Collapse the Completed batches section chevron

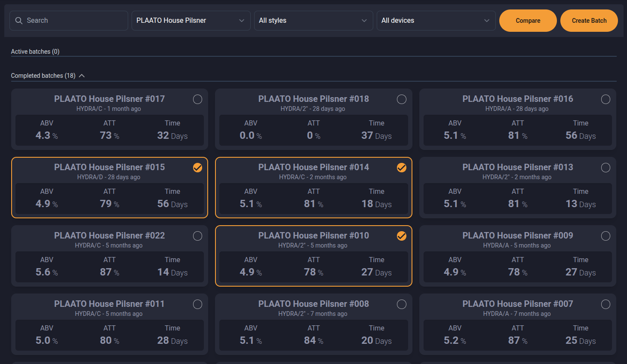pos(82,76)
